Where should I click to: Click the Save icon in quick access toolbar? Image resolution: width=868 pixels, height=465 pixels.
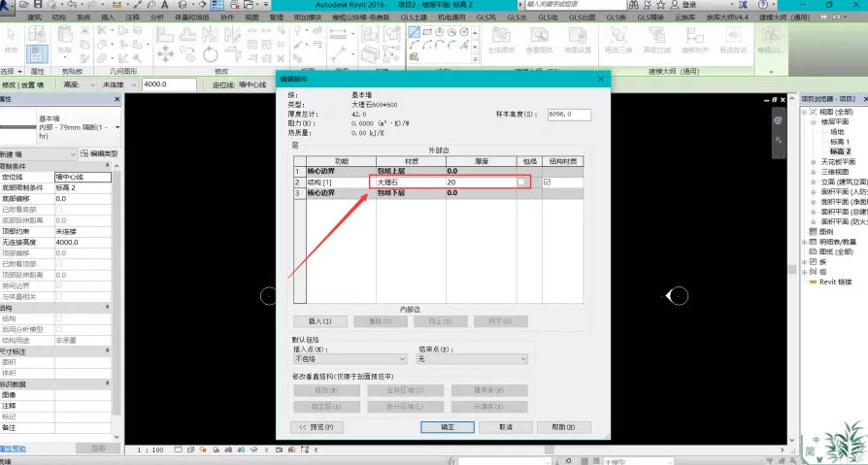click(38, 5)
